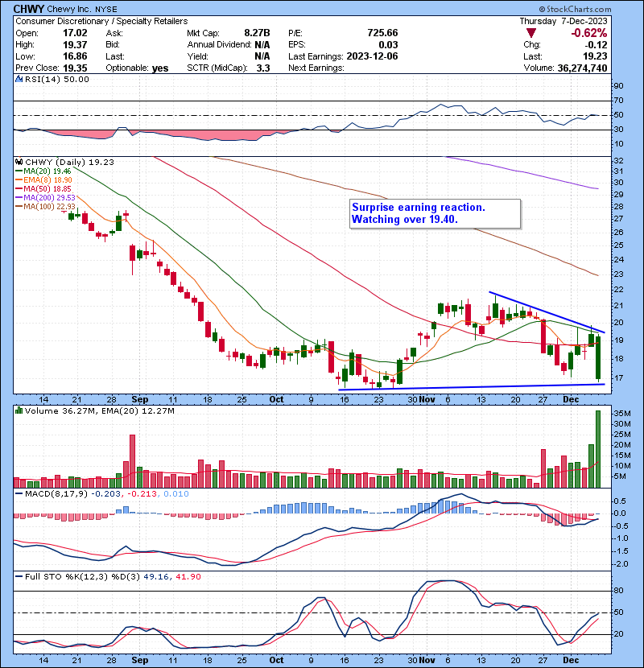Click the CHWY (Daily) 19.23 chart label

(x=69, y=162)
